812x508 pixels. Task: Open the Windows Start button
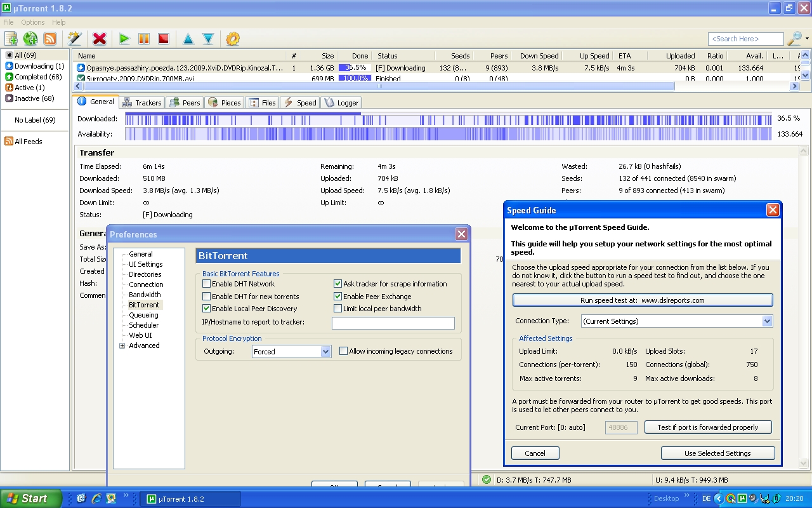point(30,498)
